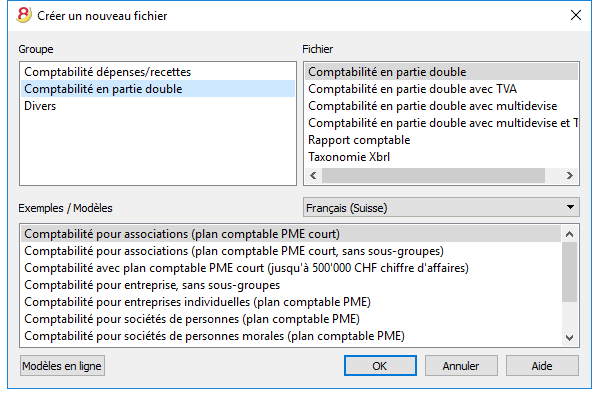This screenshot has width=599, height=396.
Task: Click the Banana app icon in title bar
Action: coord(24,15)
